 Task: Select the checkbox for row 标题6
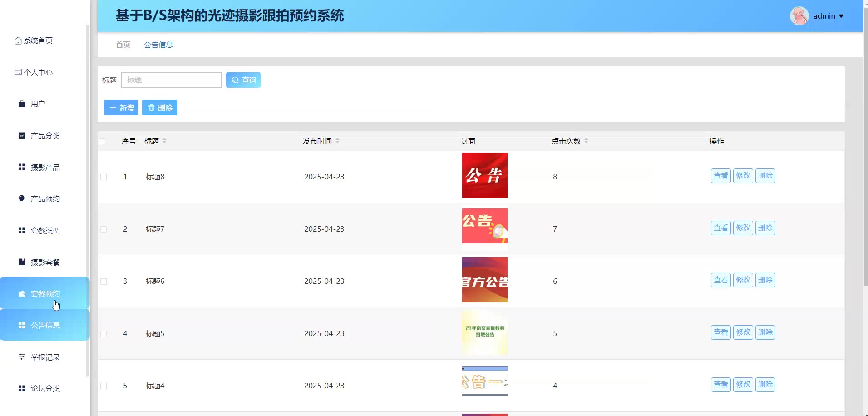click(104, 282)
